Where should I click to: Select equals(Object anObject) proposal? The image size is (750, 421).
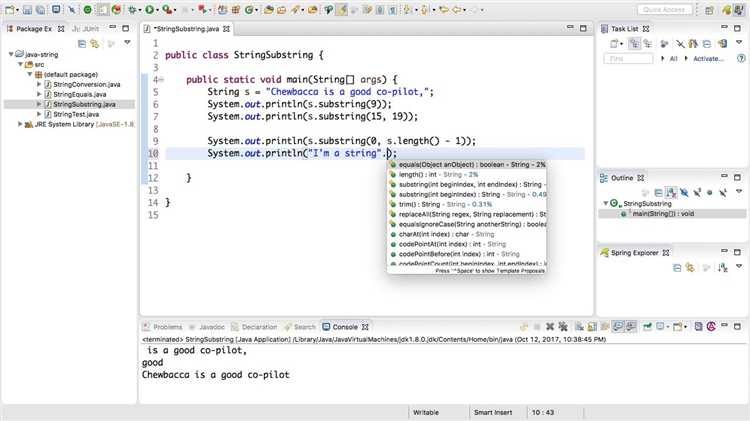coord(467,165)
